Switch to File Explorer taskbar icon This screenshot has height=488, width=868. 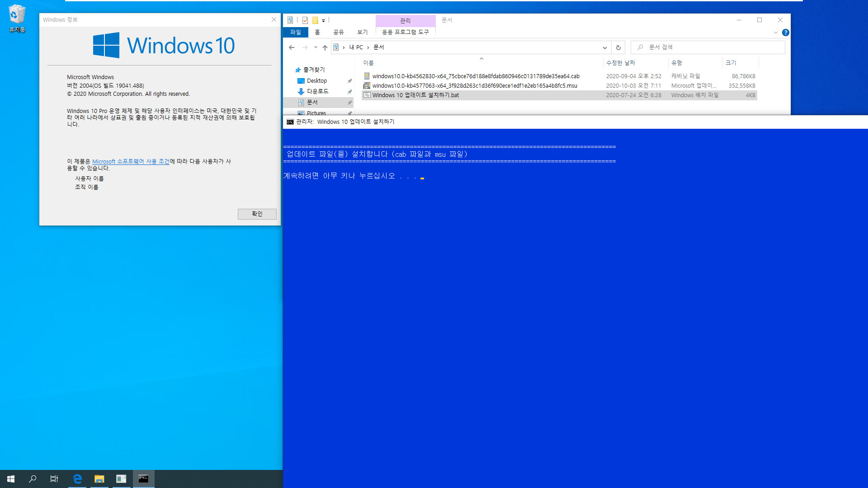click(x=99, y=479)
